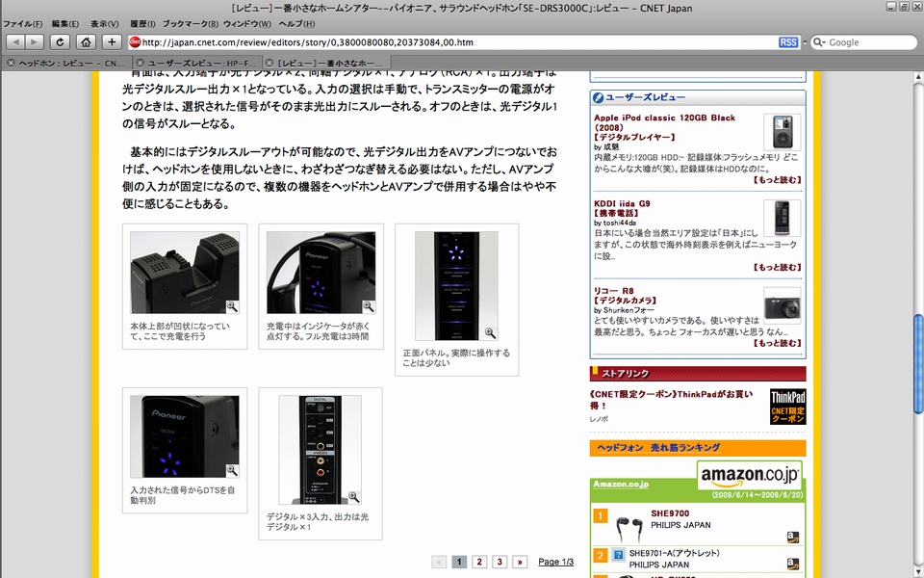
Task: Open thumbnail of the front panel
Action: click(x=456, y=285)
